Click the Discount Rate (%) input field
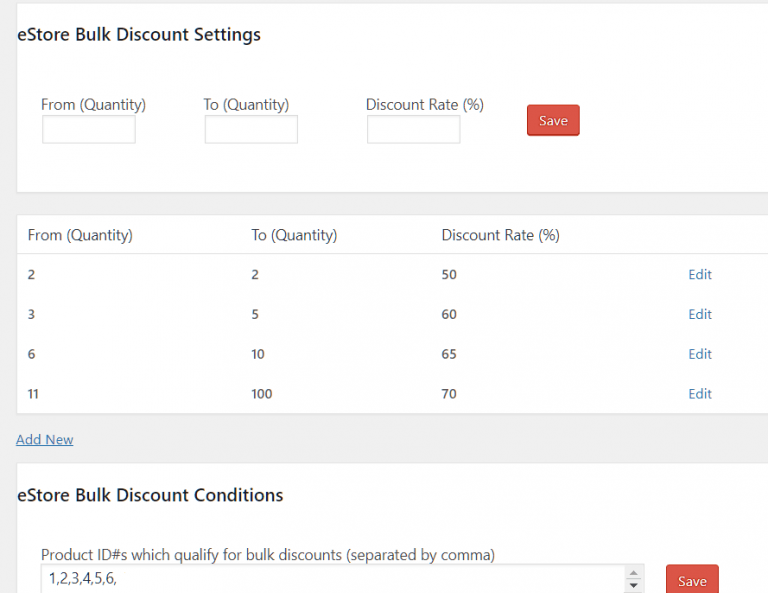768x593 pixels. tap(413, 129)
